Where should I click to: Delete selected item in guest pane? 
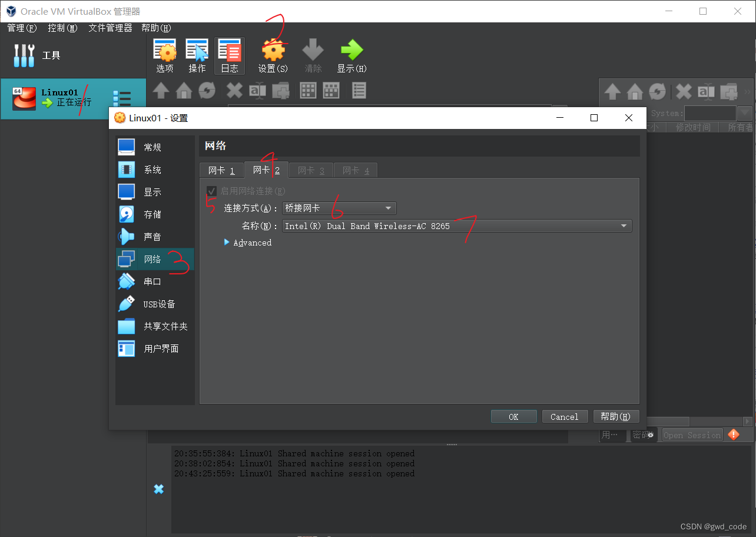(x=684, y=92)
